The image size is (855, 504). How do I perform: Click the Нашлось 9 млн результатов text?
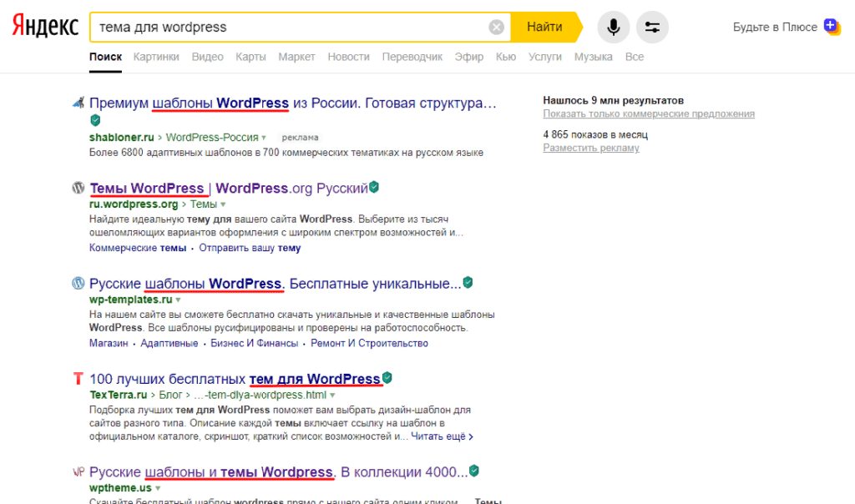(x=614, y=100)
